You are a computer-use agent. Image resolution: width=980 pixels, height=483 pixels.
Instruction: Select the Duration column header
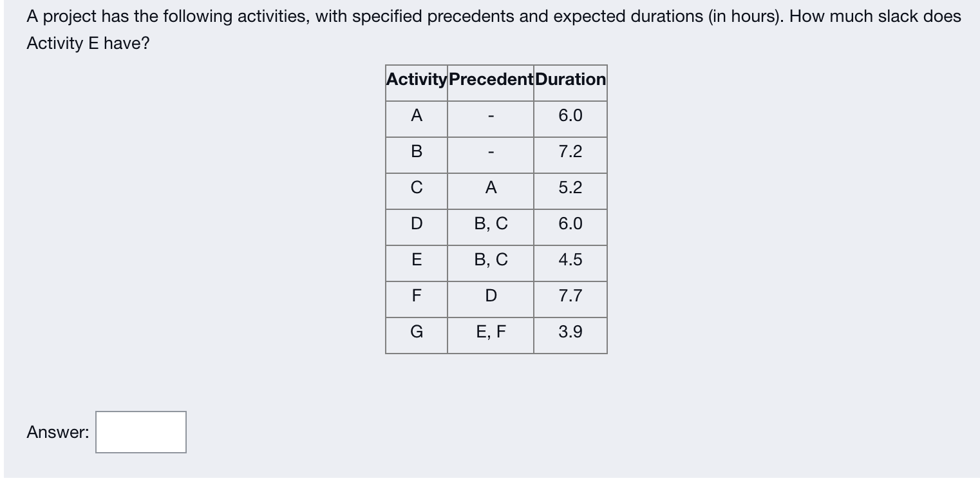[570, 79]
